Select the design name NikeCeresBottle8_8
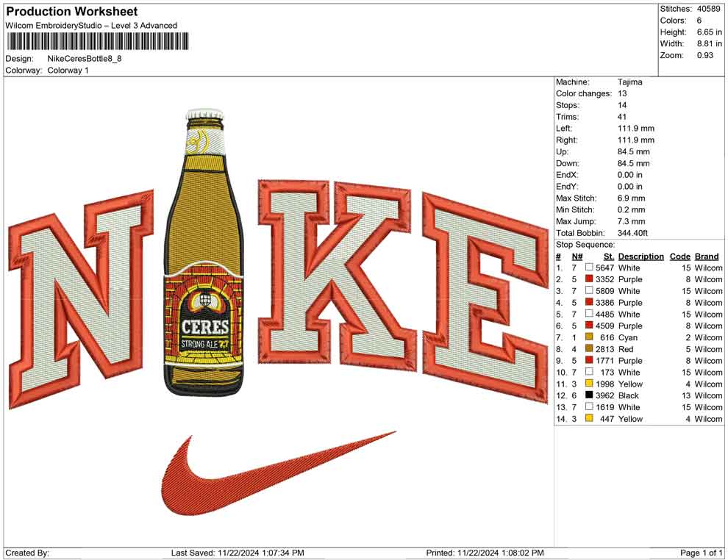 tap(85, 59)
